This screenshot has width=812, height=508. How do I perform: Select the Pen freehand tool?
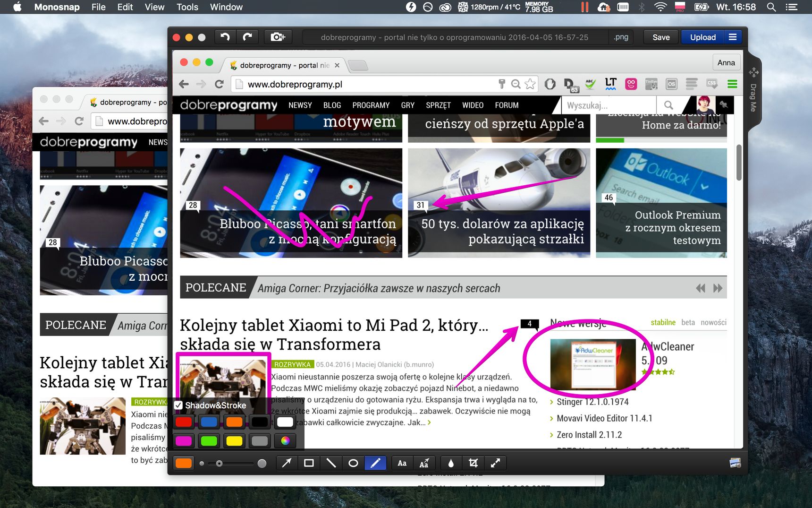click(x=375, y=463)
